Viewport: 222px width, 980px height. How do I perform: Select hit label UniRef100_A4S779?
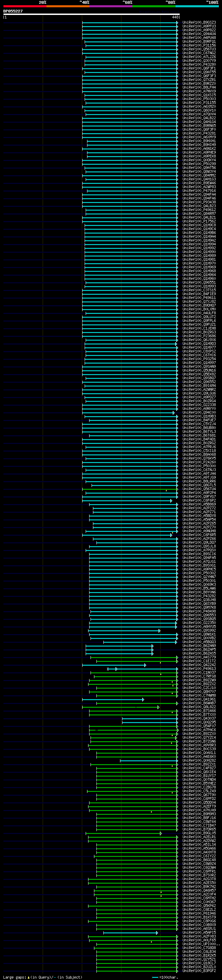coord(199,657)
